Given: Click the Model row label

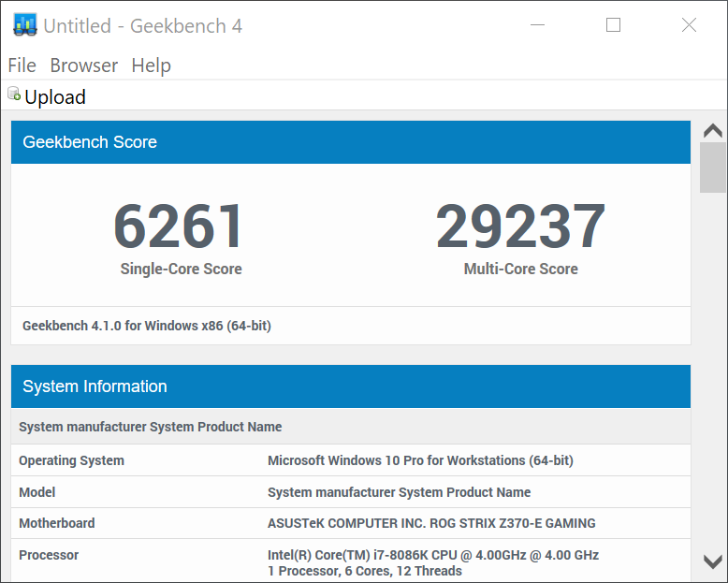Looking at the screenshot, I should (x=36, y=492).
